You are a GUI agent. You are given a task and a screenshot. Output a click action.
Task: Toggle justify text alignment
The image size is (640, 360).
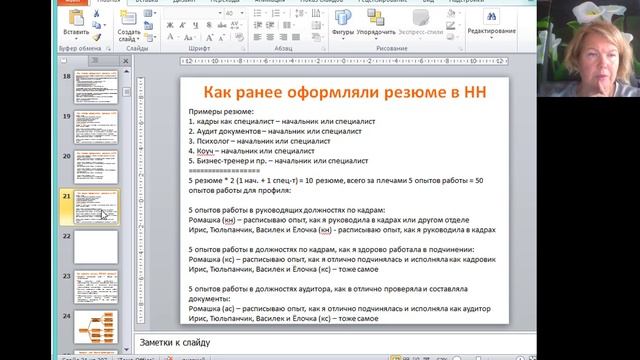coord(296,38)
